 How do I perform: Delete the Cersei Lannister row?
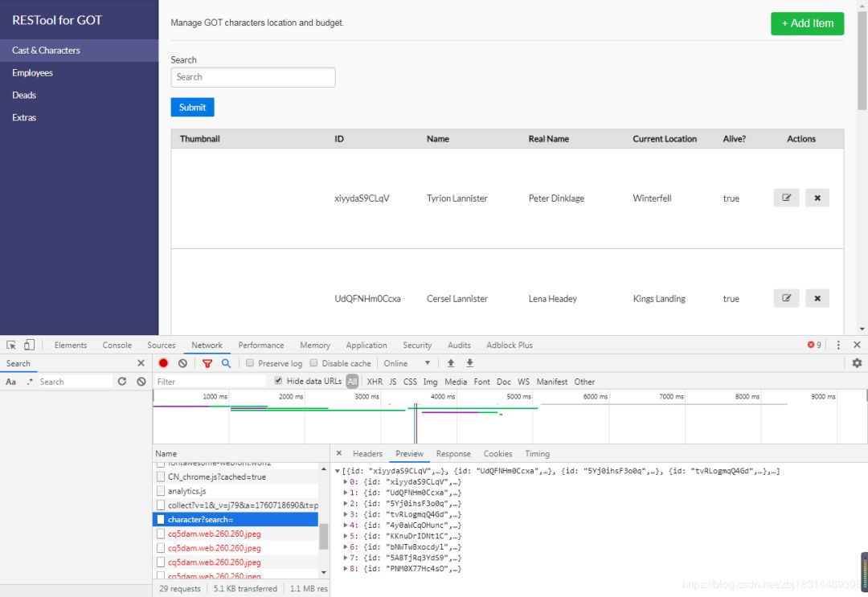(x=817, y=298)
